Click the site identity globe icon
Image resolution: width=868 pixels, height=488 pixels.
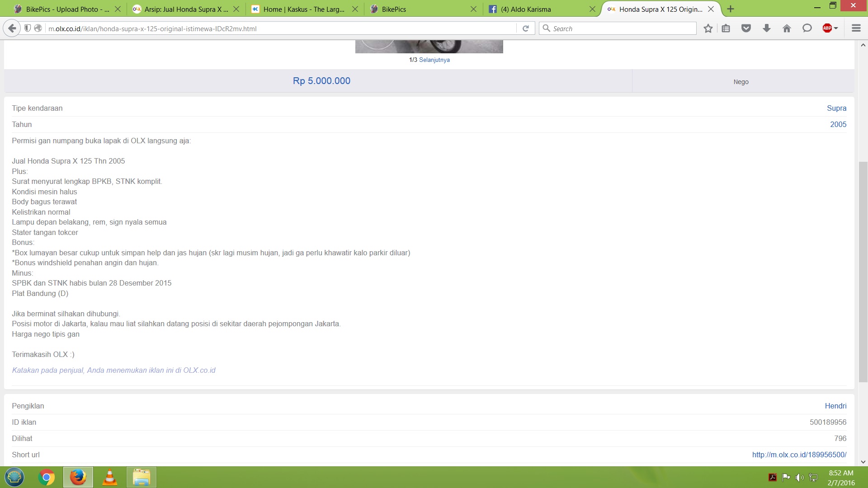[x=38, y=28]
